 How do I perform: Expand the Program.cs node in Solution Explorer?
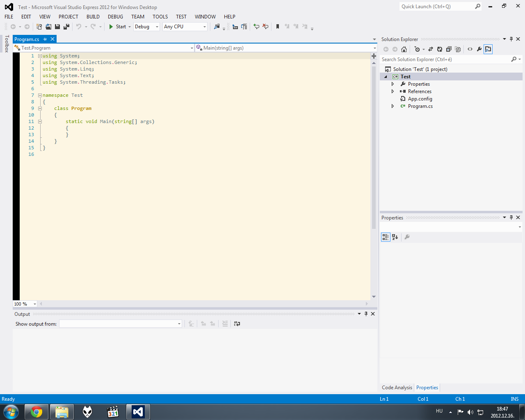(393, 106)
